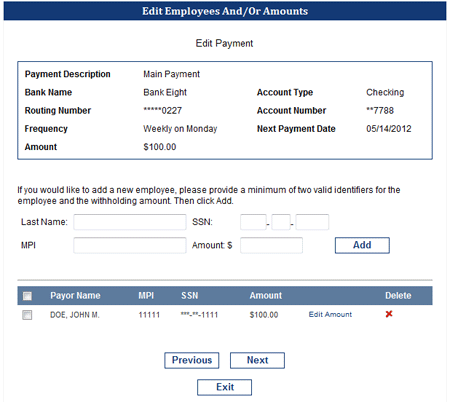Exit the edit payment form
This screenshot has height=402, width=450.
pyautogui.click(x=224, y=387)
